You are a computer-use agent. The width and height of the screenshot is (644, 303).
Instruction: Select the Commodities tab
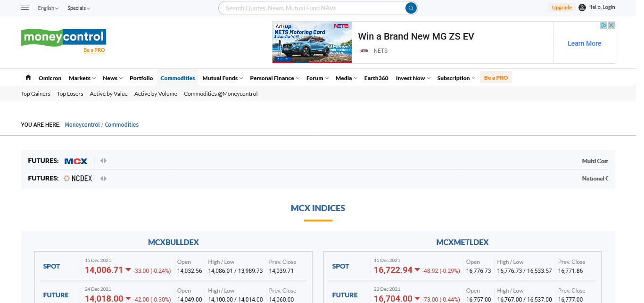point(177,78)
